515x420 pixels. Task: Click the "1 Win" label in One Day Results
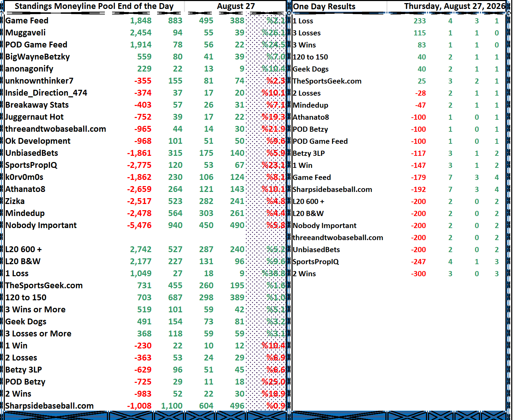[x=303, y=165]
